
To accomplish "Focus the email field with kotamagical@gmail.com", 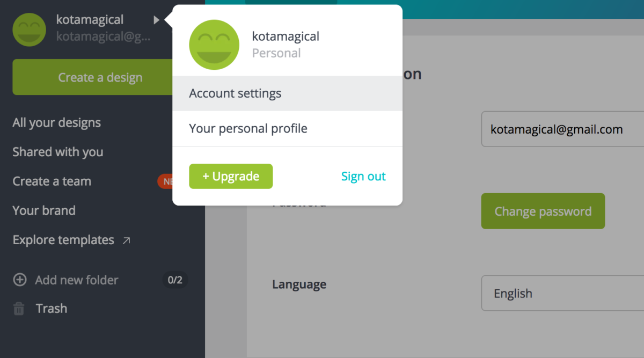I will [x=562, y=129].
